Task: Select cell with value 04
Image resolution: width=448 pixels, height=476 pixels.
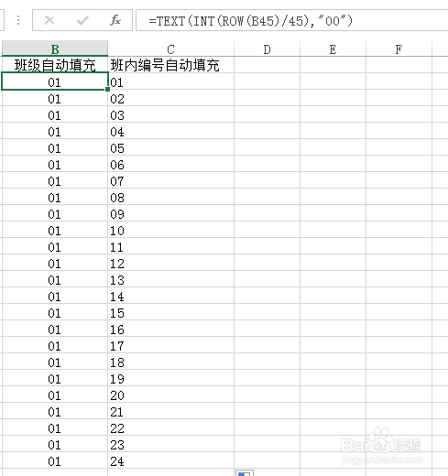Action: (x=171, y=132)
